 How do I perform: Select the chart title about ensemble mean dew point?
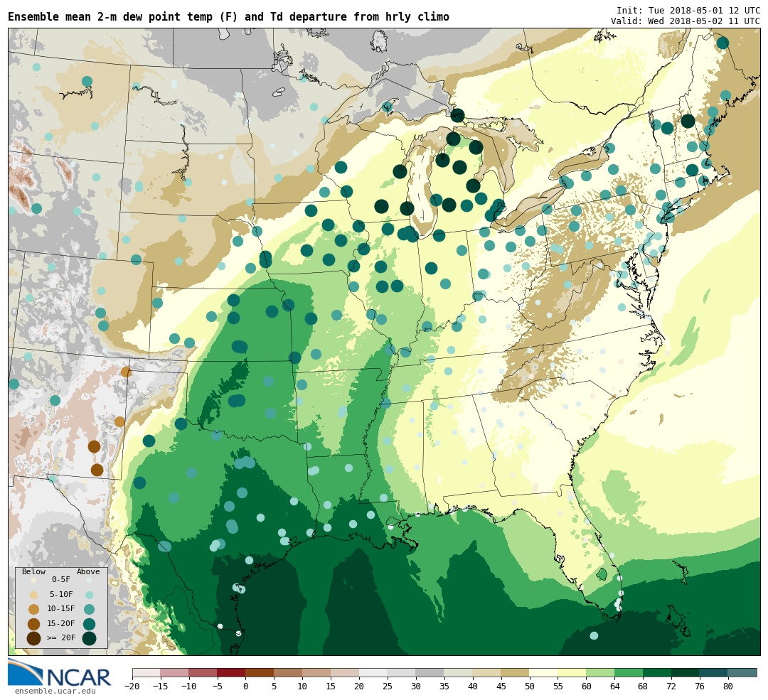pyautogui.click(x=229, y=16)
